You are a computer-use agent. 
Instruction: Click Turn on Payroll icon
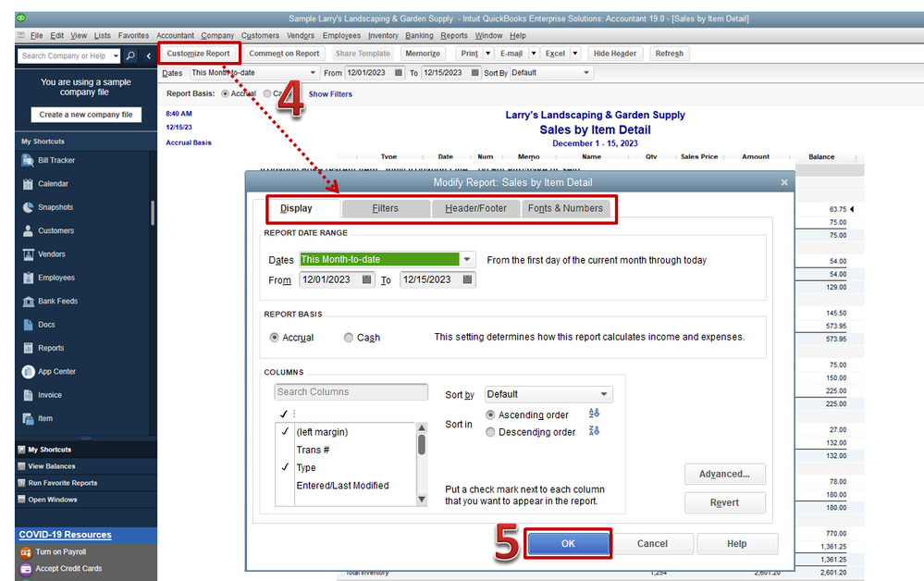(25, 552)
